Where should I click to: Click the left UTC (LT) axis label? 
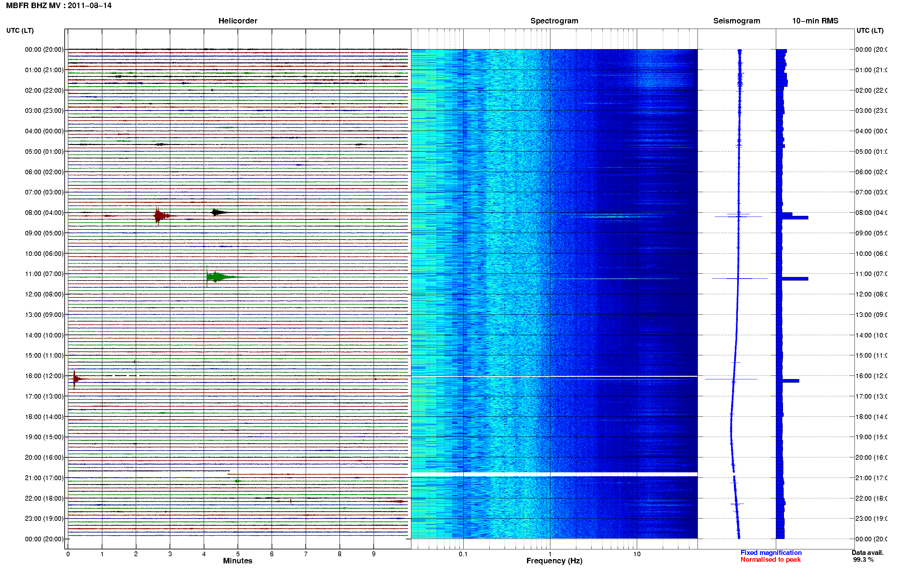20,31
